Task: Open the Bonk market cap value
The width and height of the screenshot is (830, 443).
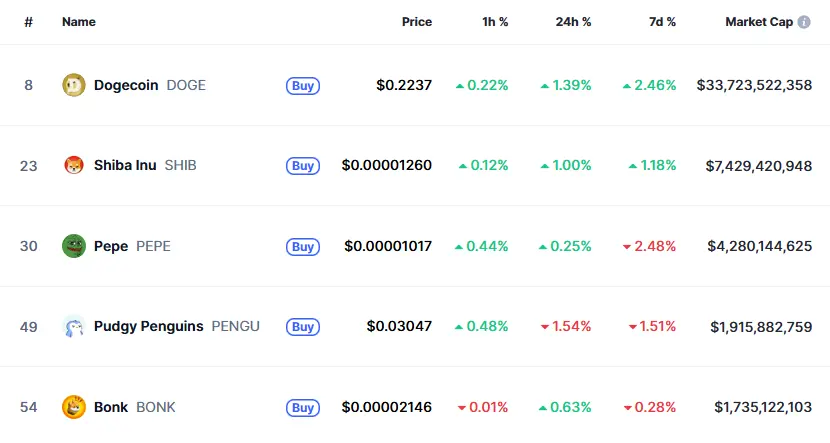Action: pos(763,407)
